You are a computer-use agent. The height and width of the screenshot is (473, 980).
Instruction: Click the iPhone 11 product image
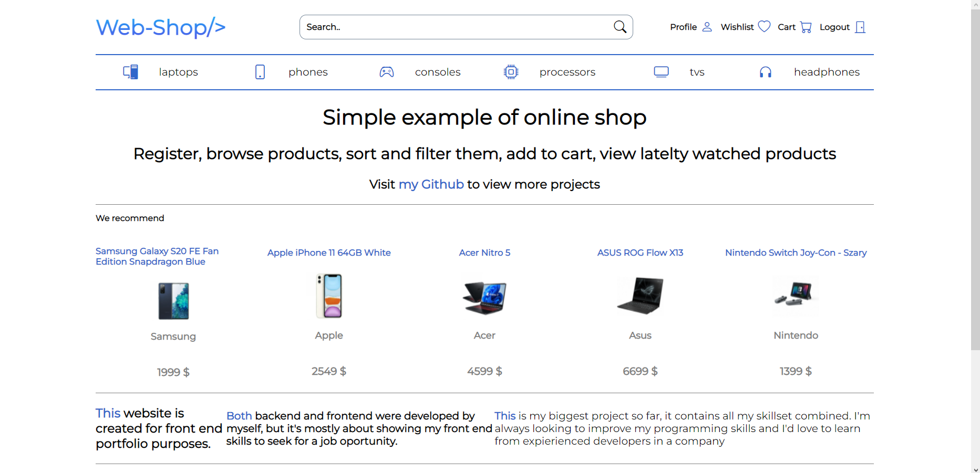pos(329,296)
